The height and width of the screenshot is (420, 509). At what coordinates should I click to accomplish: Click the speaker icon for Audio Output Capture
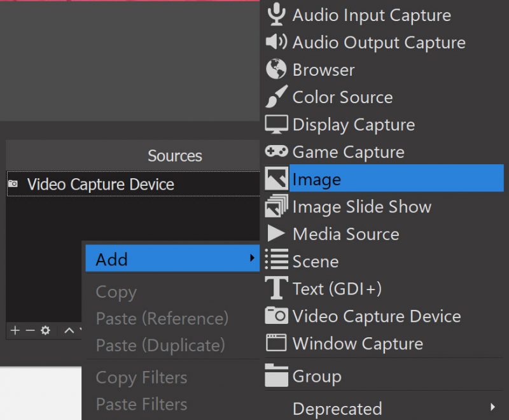(x=276, y=43)
